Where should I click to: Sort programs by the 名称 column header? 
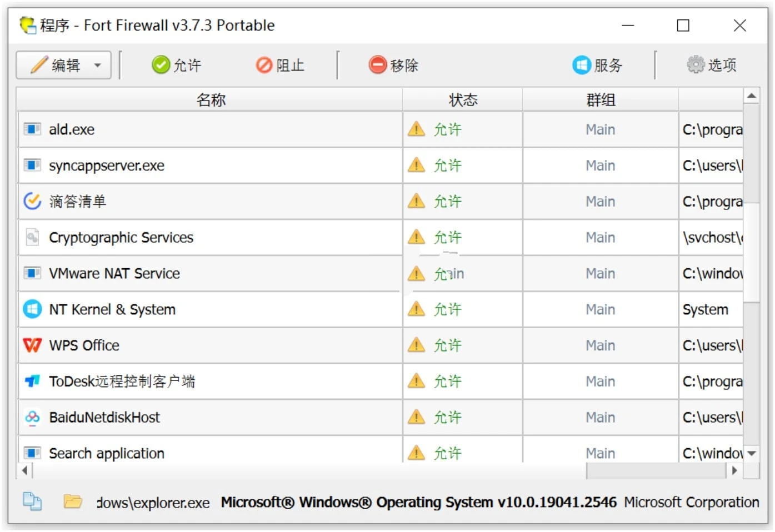point(211,99)
